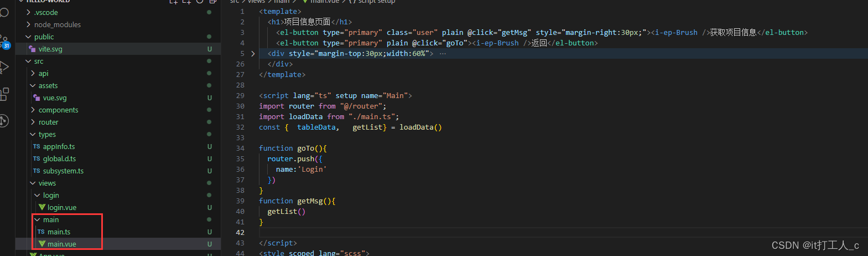The width and height of the screenshot is (868, 256).
Task: Collapse the assets folder
Action: [x=33, y=85]
